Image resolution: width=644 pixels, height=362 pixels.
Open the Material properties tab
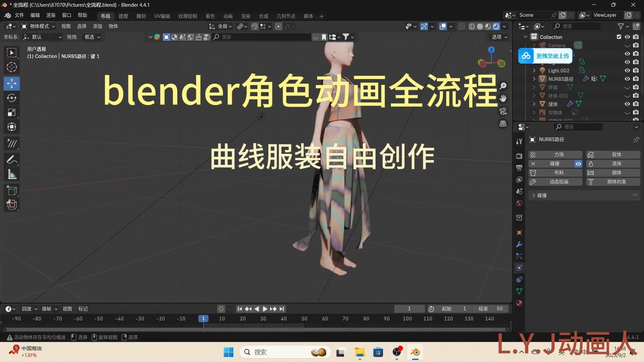519,303
